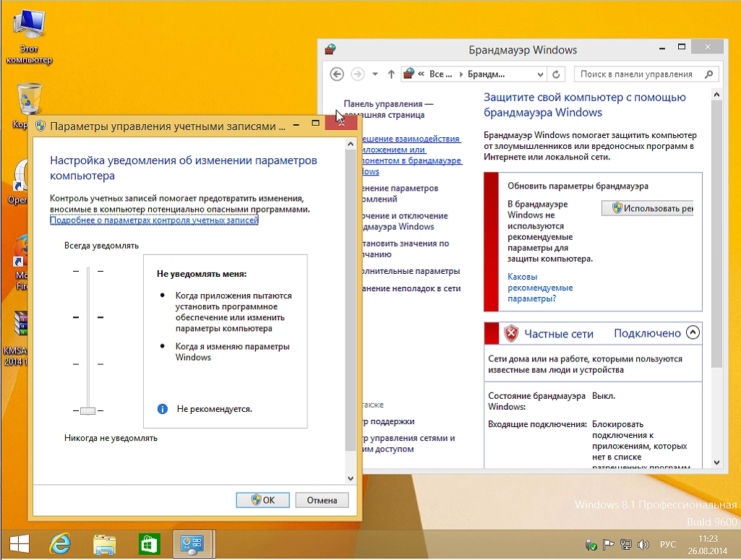Click the search magnifier in control panel search
This screenshot has width=741, height=560.
coord(708,74)
